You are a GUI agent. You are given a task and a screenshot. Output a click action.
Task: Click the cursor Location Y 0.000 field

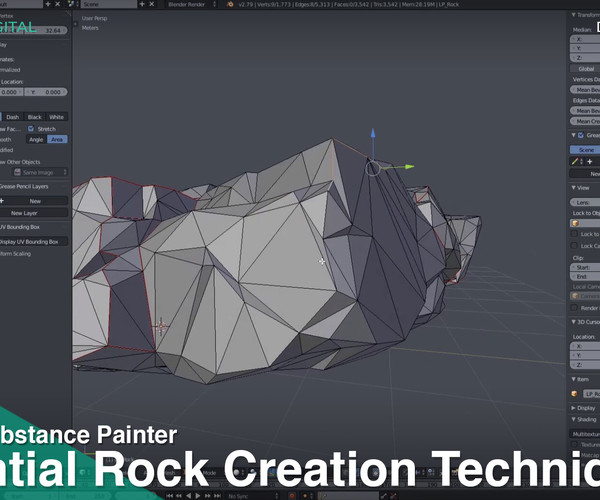tap(46, 92)
